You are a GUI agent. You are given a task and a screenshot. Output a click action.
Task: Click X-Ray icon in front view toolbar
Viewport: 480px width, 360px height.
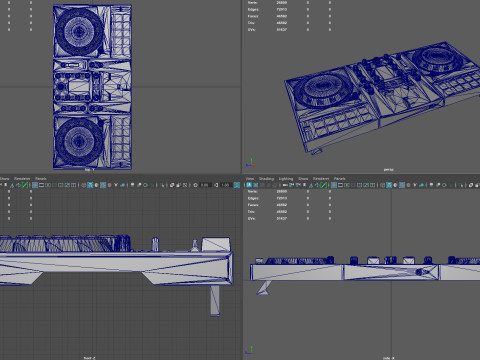click(172, 185)
